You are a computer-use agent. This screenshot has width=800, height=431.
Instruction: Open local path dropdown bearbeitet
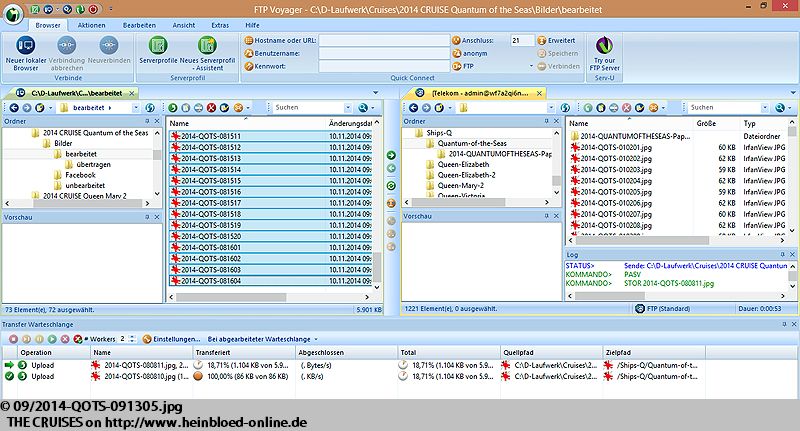(135, 108)
